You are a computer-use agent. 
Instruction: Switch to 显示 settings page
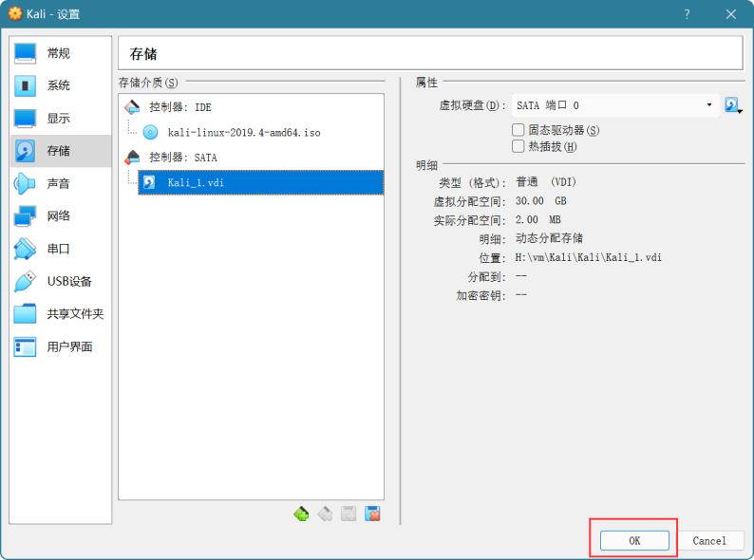coord(59,119)
